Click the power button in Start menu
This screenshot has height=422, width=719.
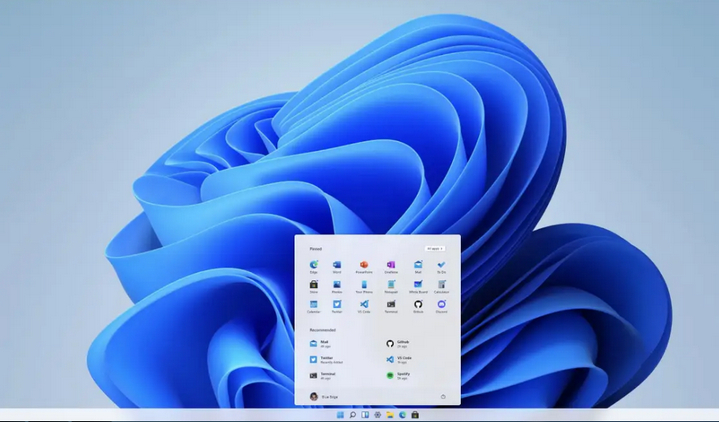pyautogui.click(x=443, y=397)
